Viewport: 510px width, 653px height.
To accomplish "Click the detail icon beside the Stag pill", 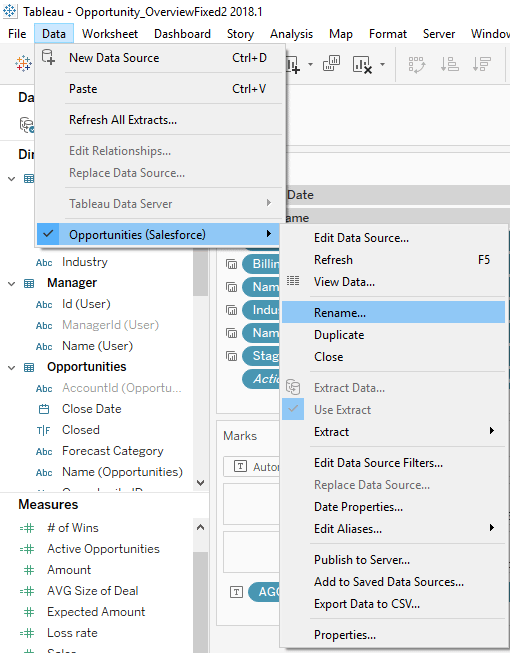I will pos(231,356).
